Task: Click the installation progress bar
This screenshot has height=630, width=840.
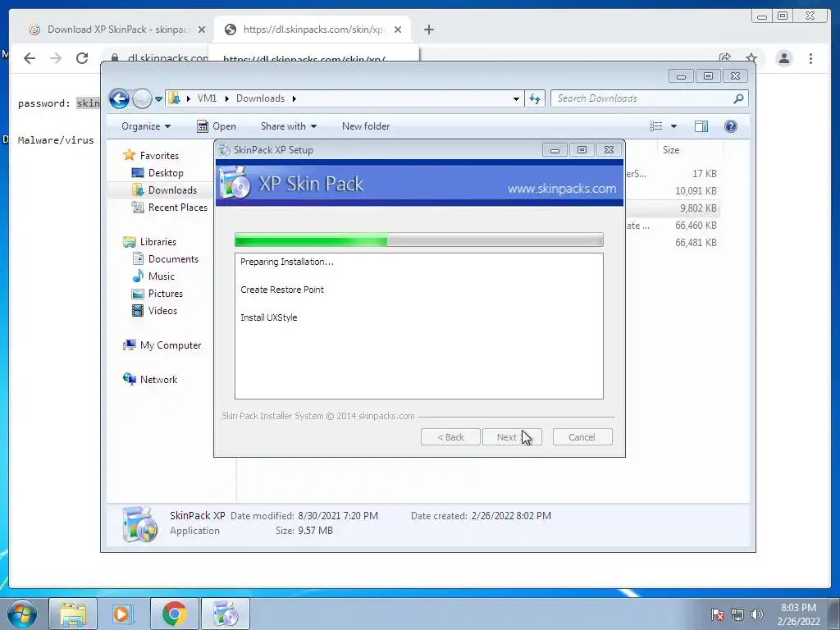Action: 419,240
